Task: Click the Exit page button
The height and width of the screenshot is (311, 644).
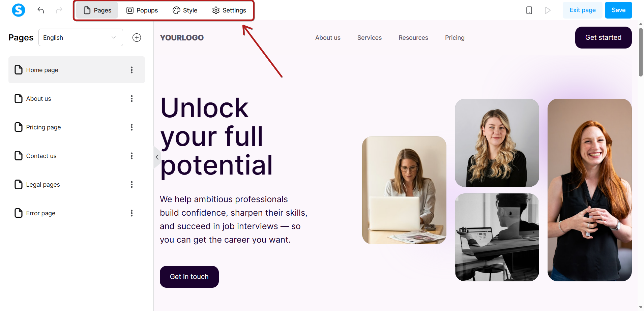Action: click(582, 10)
